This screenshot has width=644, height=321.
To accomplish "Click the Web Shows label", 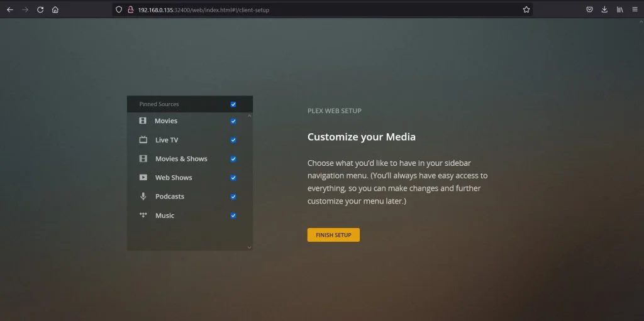I will click(174, 178).
